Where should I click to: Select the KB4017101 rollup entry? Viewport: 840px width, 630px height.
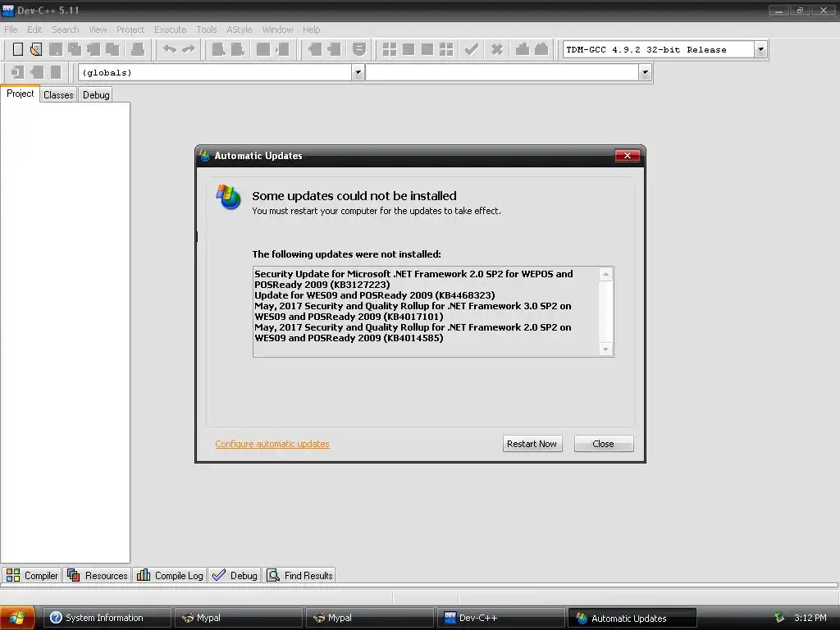[x=413, y=311]
